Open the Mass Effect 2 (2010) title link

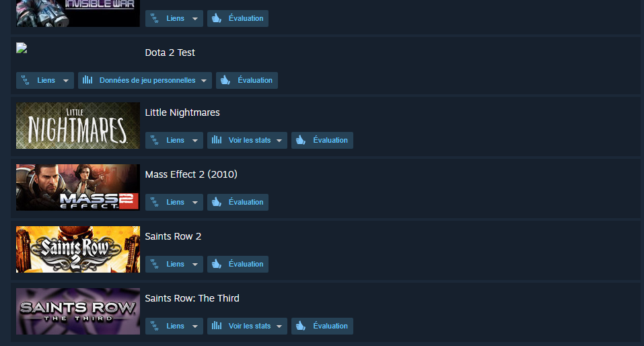coord(191,174)
